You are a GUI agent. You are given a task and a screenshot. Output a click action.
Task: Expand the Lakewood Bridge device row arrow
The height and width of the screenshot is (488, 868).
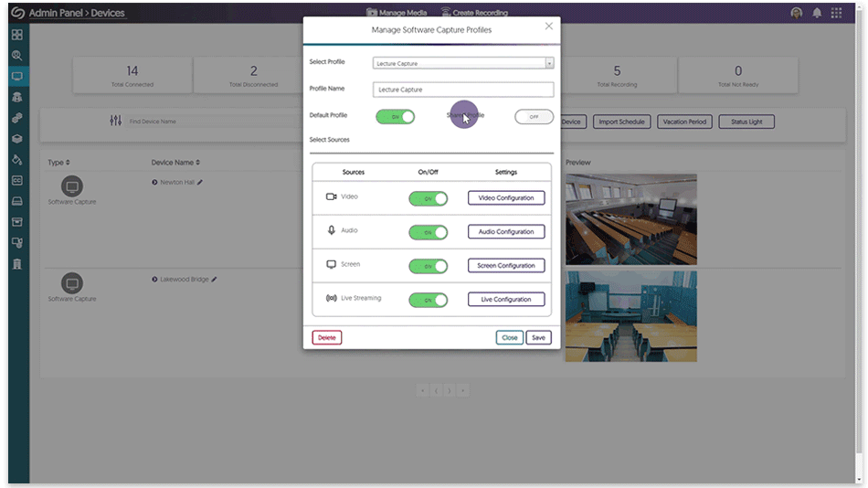[x=154, y=279]
